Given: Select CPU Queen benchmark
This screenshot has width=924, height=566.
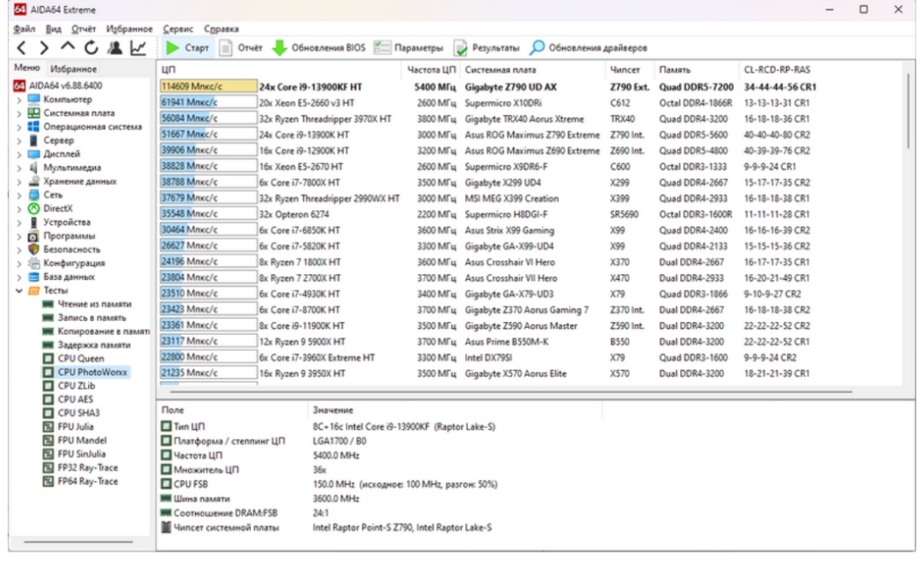Looking at the screenshot, I should tap(73, 359).
